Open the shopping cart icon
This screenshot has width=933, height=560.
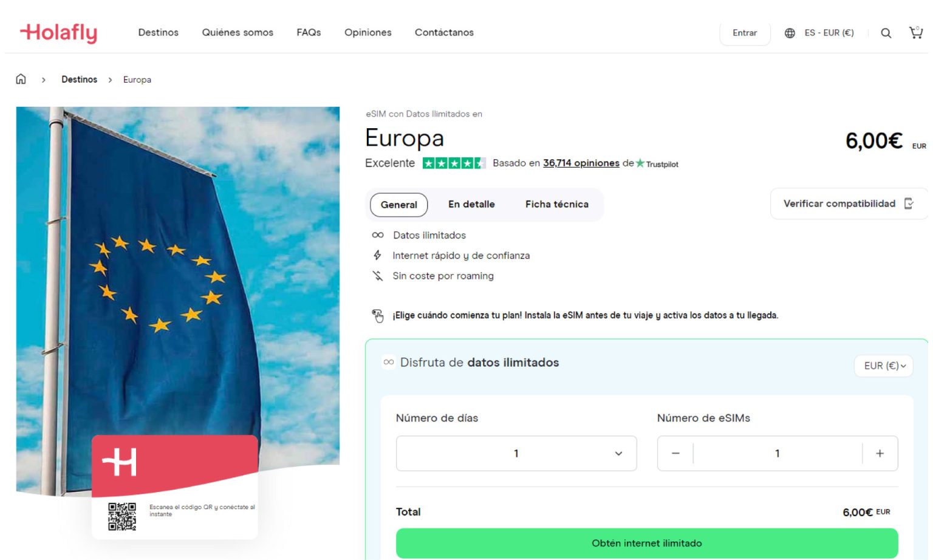pos(916,32)
